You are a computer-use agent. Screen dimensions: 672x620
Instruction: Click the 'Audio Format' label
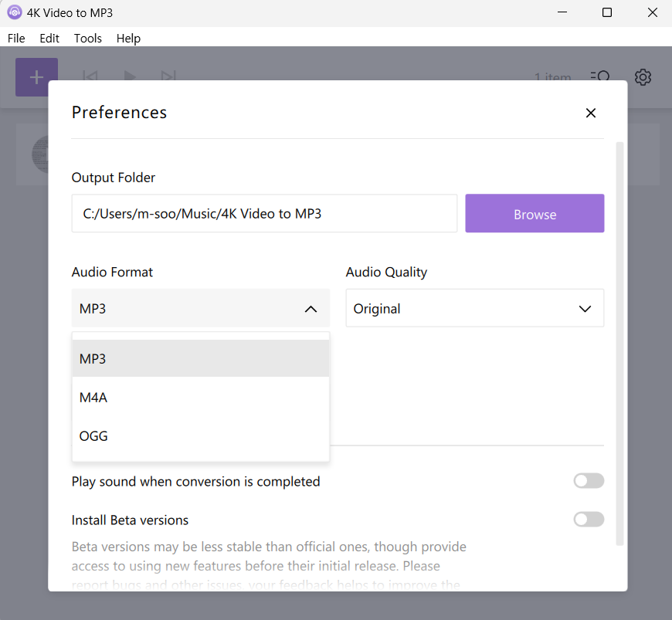click(x=112, y=272)
